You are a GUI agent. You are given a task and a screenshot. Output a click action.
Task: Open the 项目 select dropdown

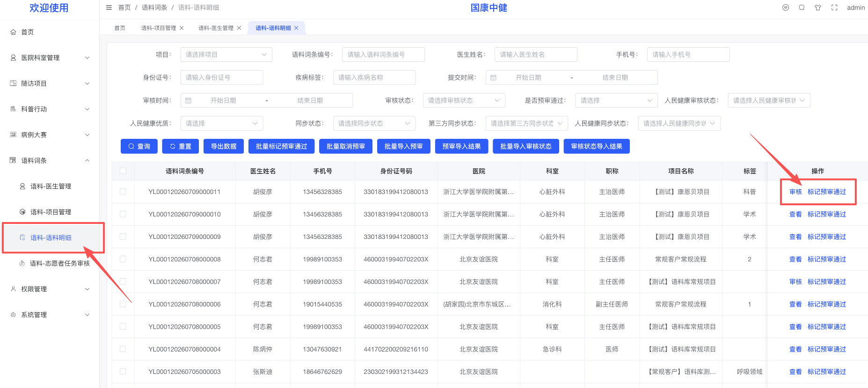(226, 55)
